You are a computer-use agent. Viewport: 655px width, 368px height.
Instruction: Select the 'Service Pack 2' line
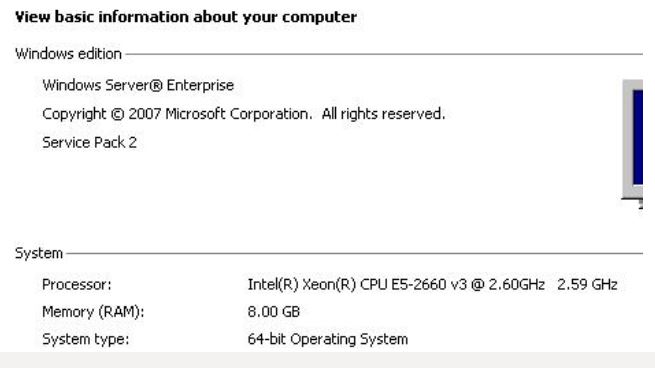[89, 142]
